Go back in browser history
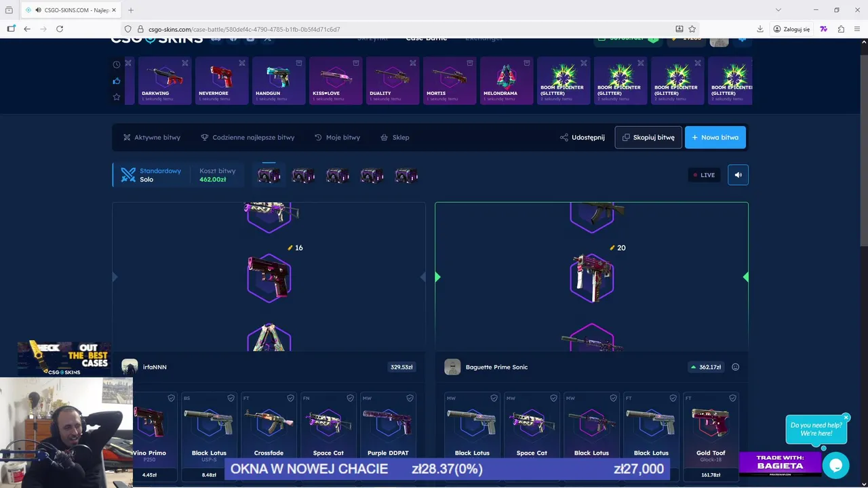 click(x=27, y=29)
